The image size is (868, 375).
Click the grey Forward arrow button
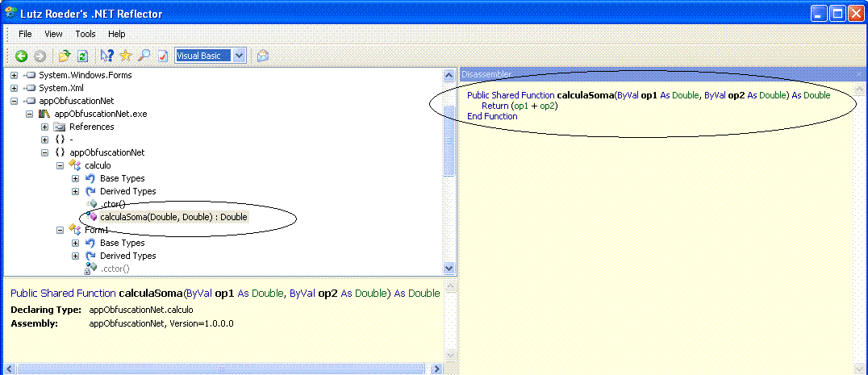click(x=40, y=56)
